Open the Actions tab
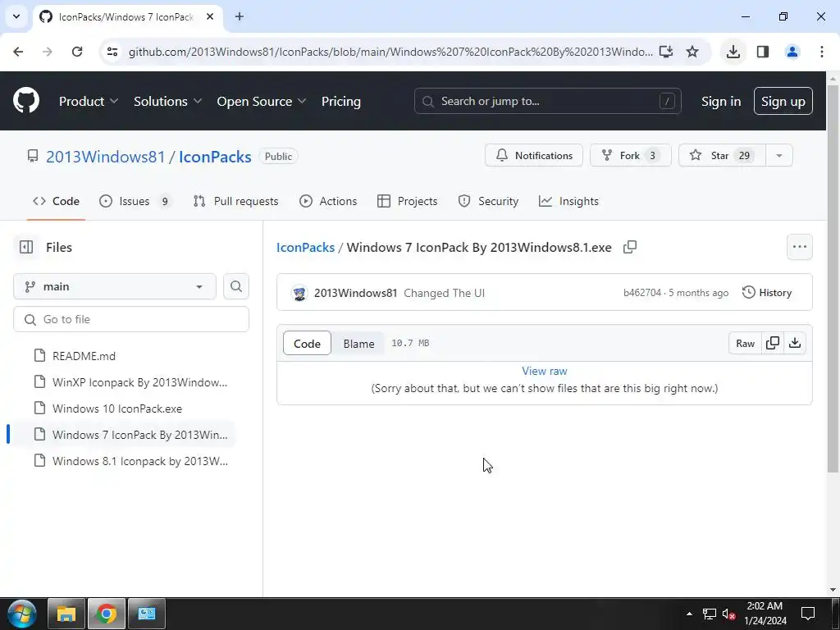 coord(328,202)
